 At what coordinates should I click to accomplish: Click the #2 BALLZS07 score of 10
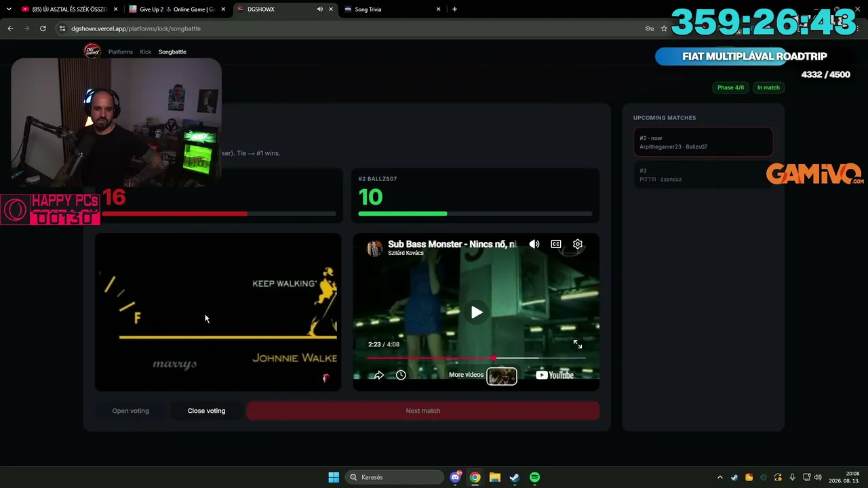coord(370,197)
